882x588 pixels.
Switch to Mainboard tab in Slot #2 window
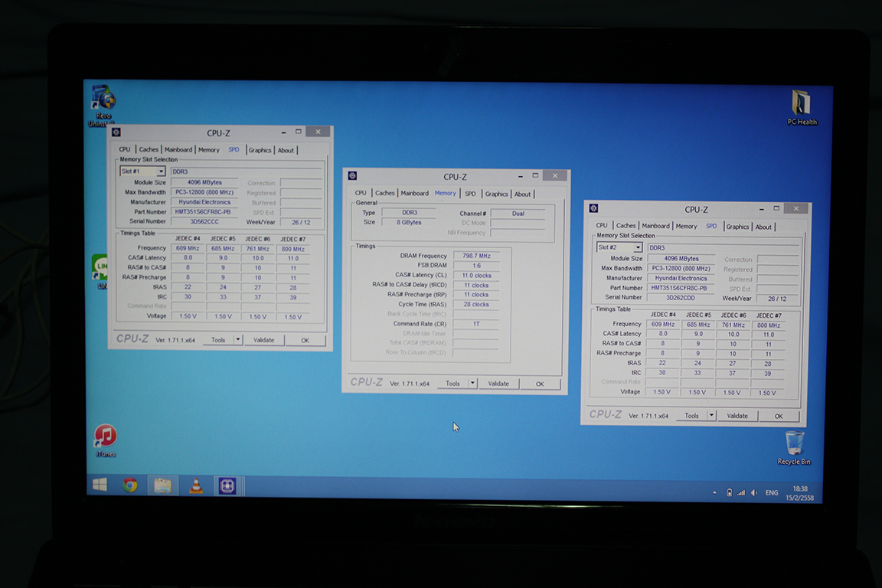click(656, 226)
